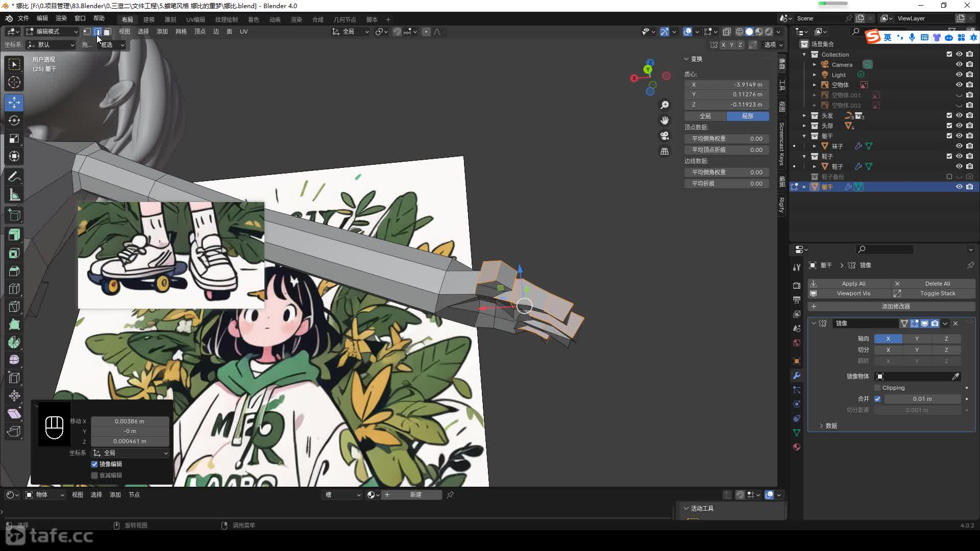This screenshot has width=980, height=551.
Task: Activate the Rotate tool
Action: [x=14, y=120]
